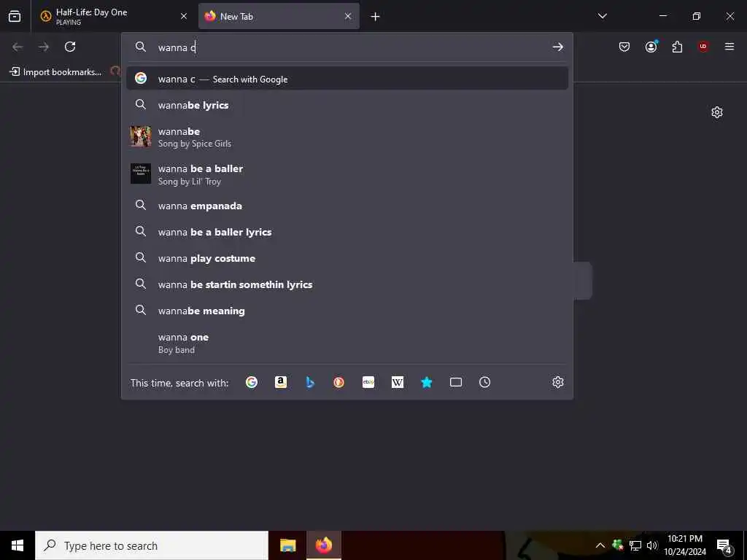Image resolution: width=747 pixels, height=560 pixels.
Task: Click the Spice Girls album thumbnail
Action: click(x=141, y=136)
